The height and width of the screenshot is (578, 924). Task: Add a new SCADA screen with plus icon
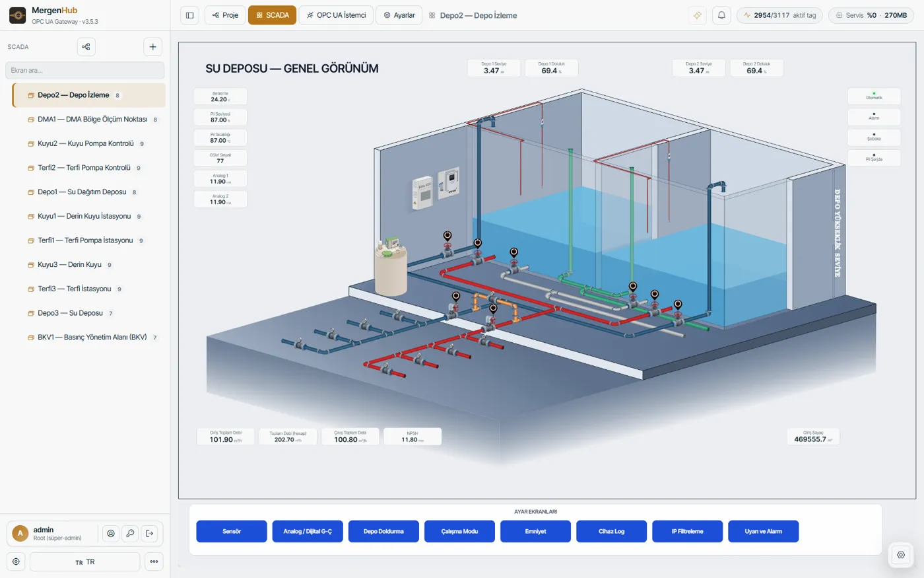152,47
